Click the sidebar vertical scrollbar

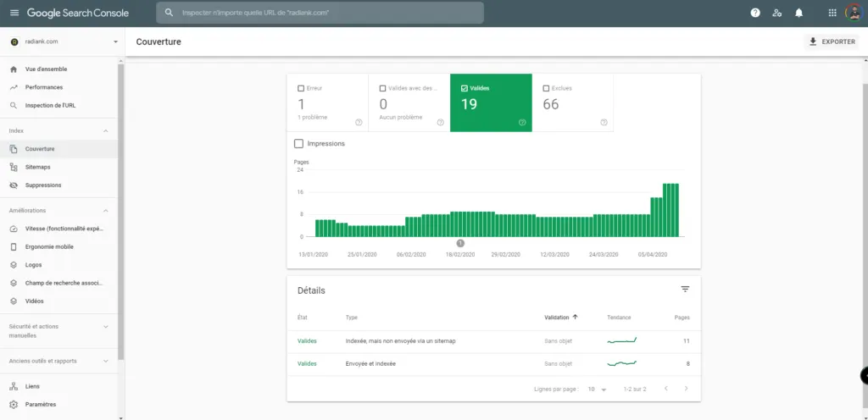(120, 210)
